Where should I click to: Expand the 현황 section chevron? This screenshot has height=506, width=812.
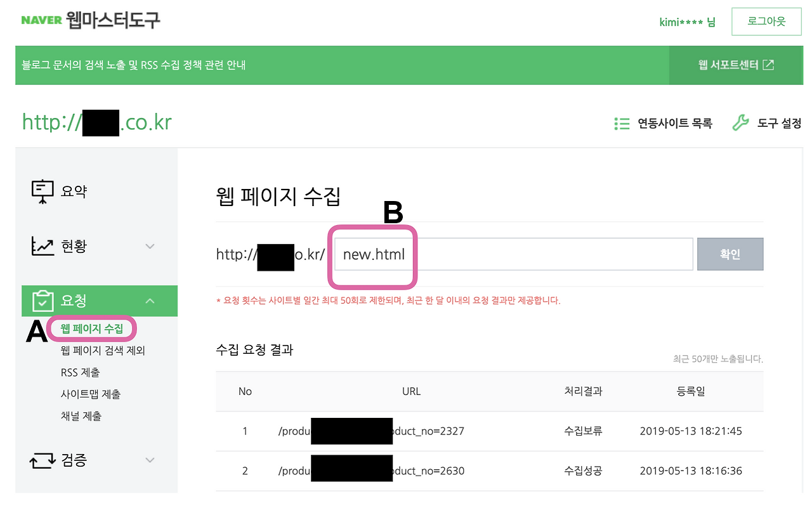tap(150, 246)
